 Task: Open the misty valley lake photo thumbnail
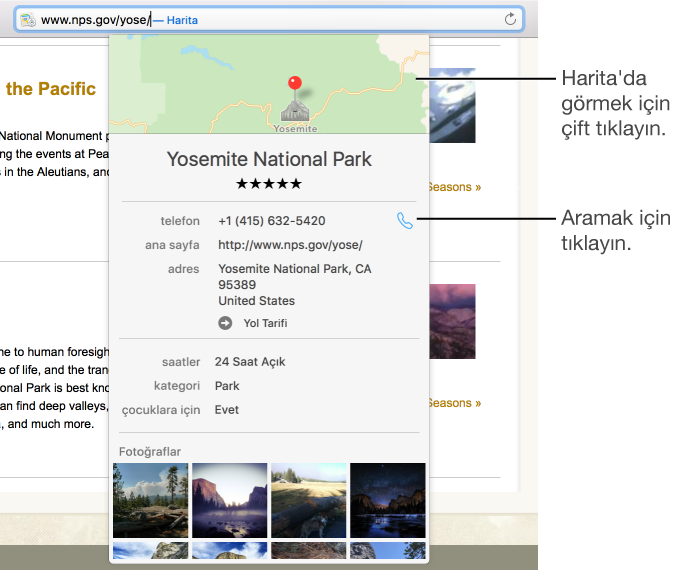click(229, 500)
